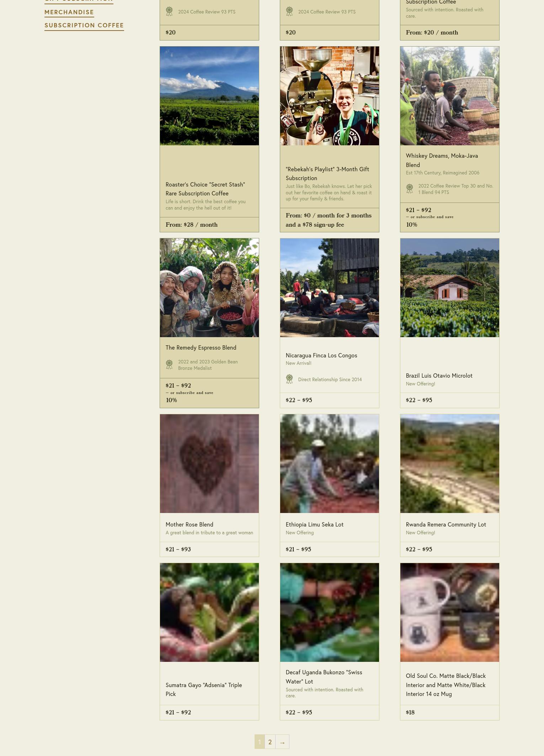Screen dimensions: 544x756
Task: Open the mugs product image
Action: (x=450, y=612)
